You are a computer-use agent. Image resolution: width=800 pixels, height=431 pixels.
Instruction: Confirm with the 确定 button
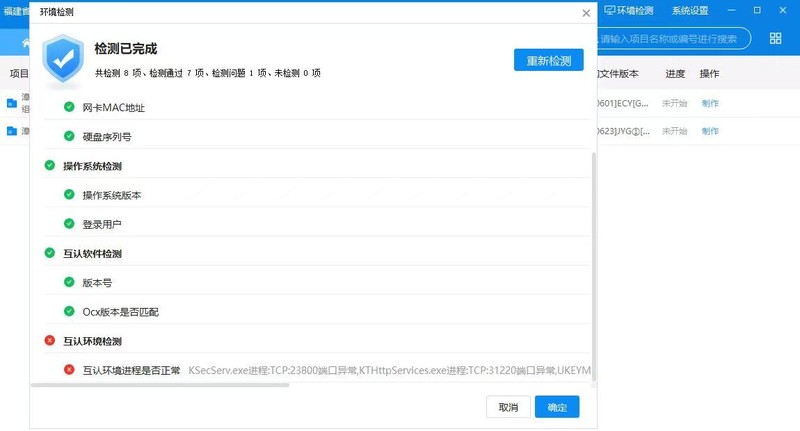pos(557,407)
